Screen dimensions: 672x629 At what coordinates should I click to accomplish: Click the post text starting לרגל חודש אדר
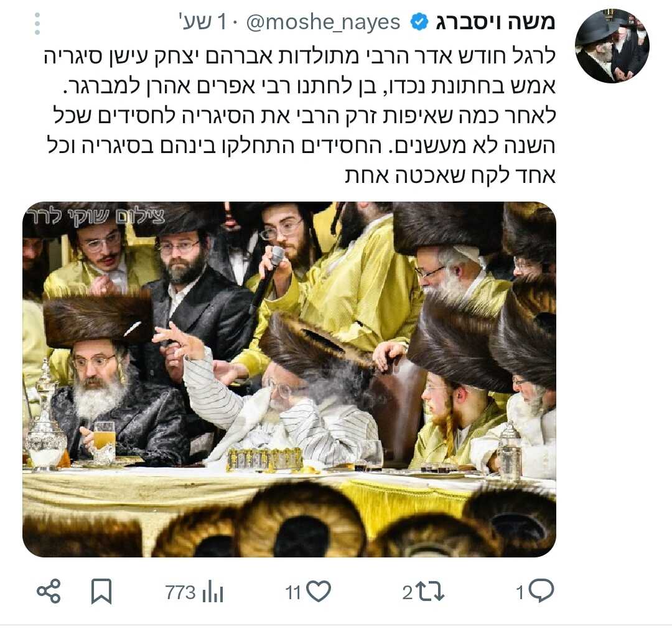[300, 116]
